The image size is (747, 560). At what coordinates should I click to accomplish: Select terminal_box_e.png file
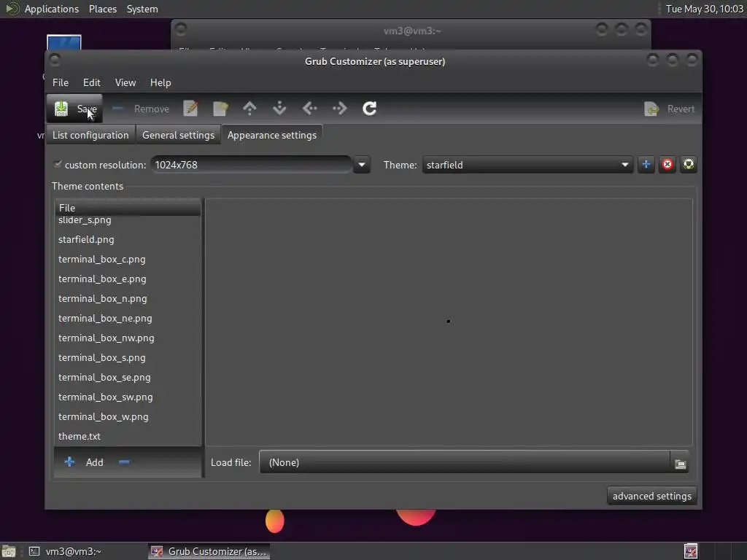point(128,279)
